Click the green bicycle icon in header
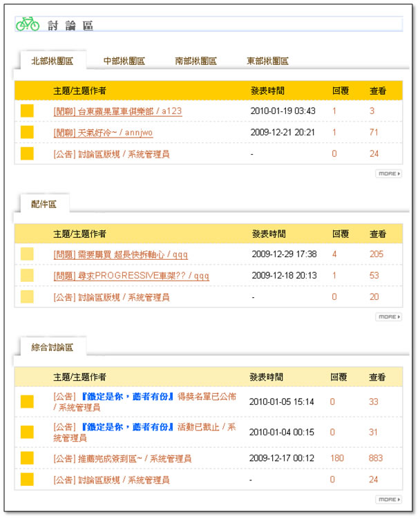The image size is (420, 519). tap(28, 24)
